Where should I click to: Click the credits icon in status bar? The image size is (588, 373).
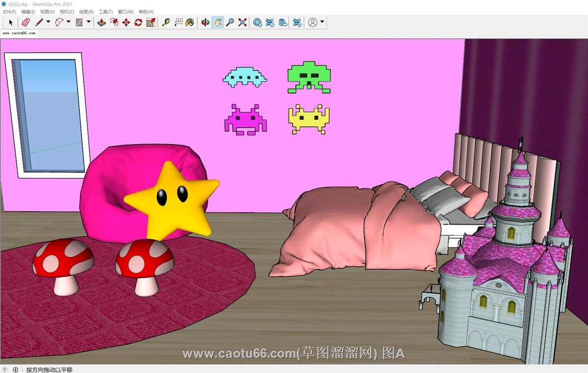(x=15, y=370)
